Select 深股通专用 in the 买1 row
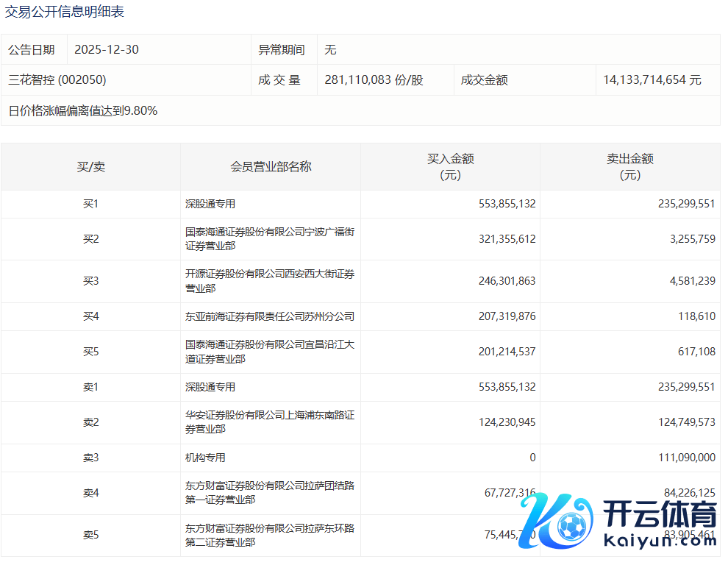The height and width of the screenshot is (565, 728). pyautogui.click(x=210, y=204)
